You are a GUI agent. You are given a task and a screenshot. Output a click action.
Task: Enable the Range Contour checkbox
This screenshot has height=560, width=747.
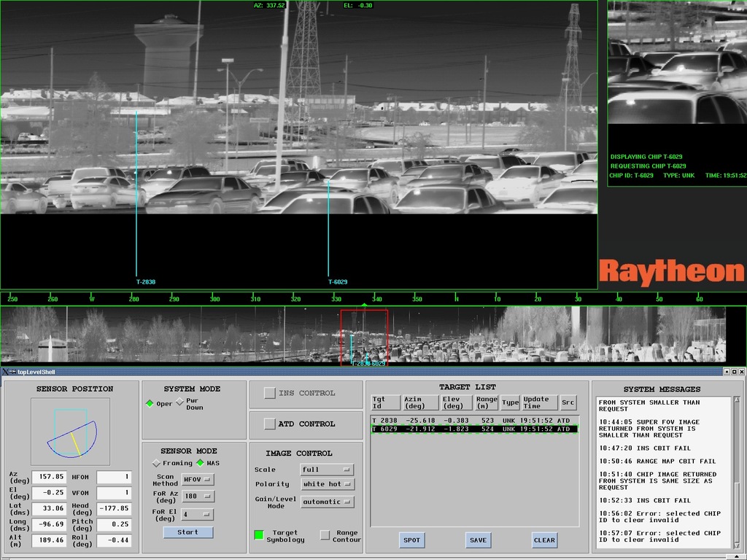[x=325, y=534]
